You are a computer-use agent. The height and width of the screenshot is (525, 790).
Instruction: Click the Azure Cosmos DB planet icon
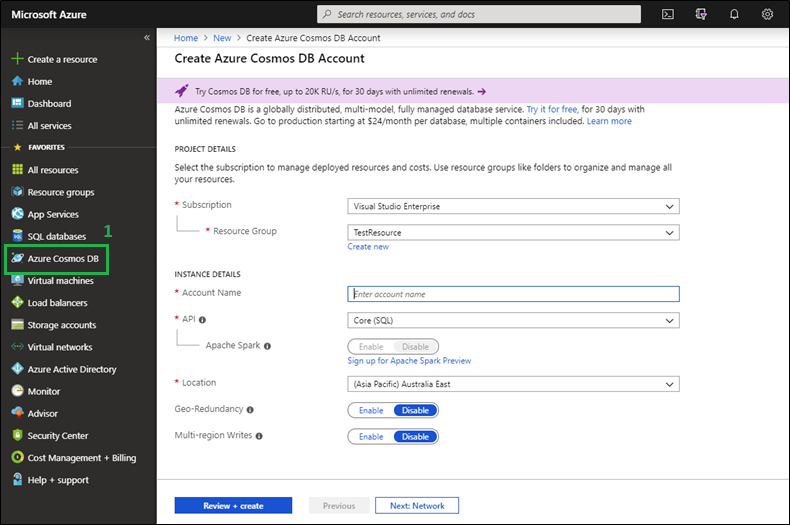(x=17, y=258)
